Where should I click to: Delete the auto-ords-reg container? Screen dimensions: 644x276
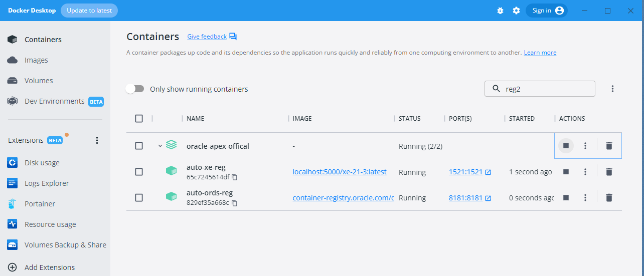point(609,198)
